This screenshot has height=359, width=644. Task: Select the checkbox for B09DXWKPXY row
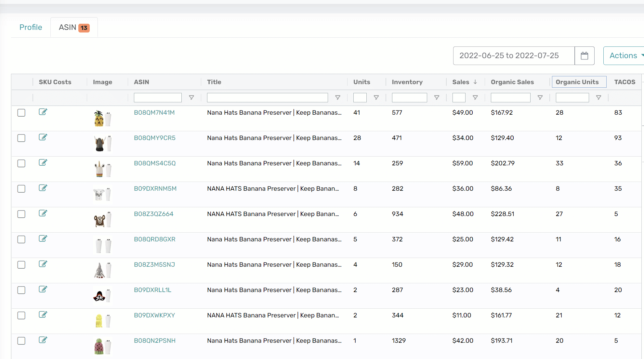[21, 315]
